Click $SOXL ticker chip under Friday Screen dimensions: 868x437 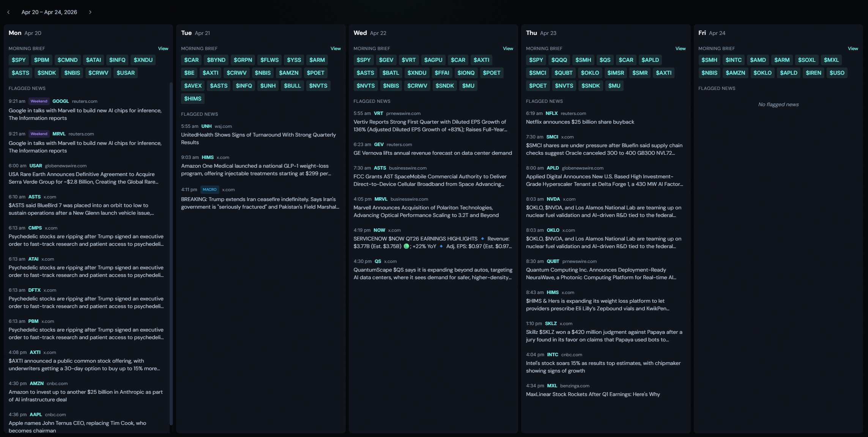[x=806, y=60]
